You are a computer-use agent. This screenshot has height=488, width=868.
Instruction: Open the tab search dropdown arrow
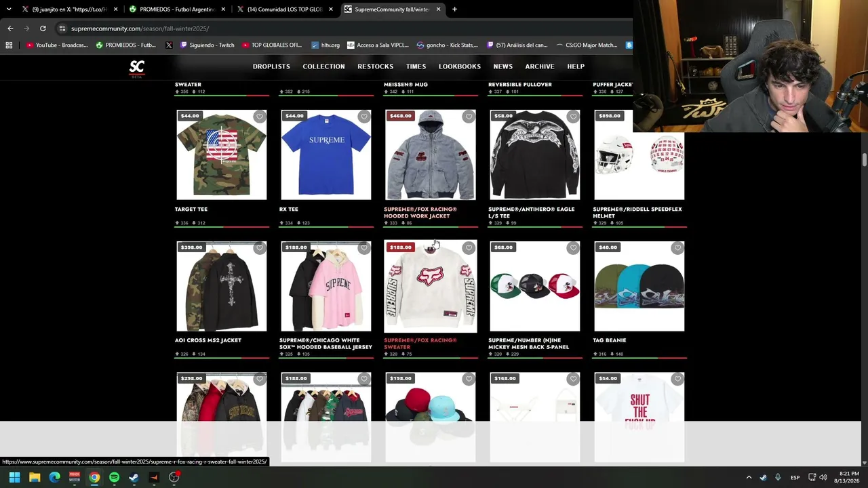[9, 9]
